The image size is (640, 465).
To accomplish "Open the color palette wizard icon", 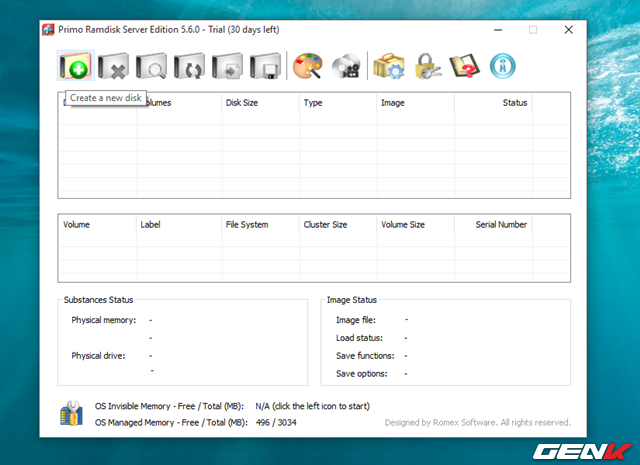I will pyautogui.click(x=308, y=66).
